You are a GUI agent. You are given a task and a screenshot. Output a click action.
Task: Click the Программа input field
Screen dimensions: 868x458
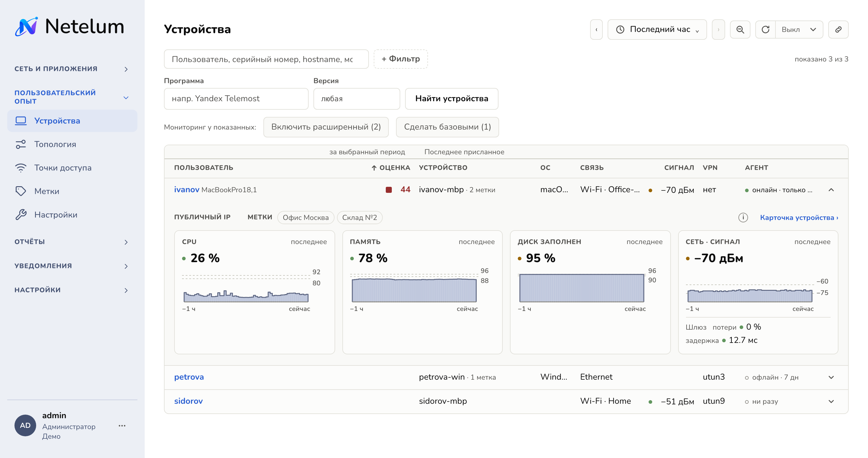236,99
